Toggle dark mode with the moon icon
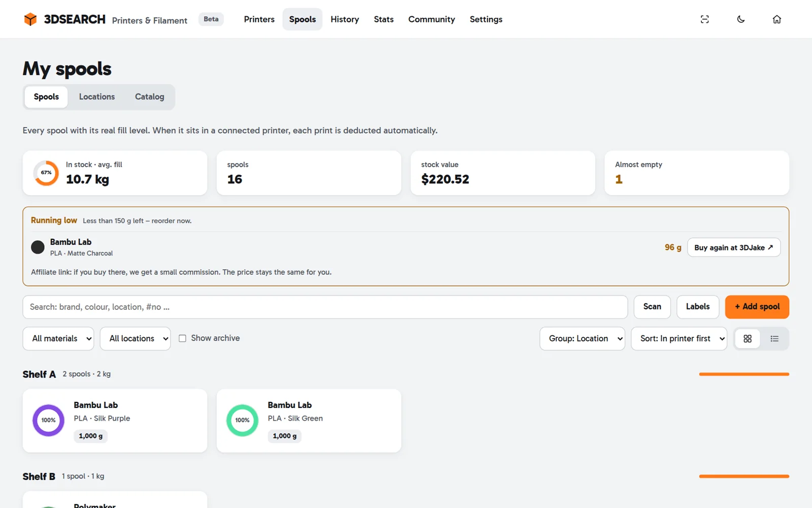The height and width of the screenshot is (508, 812). (x=741, y=19)
